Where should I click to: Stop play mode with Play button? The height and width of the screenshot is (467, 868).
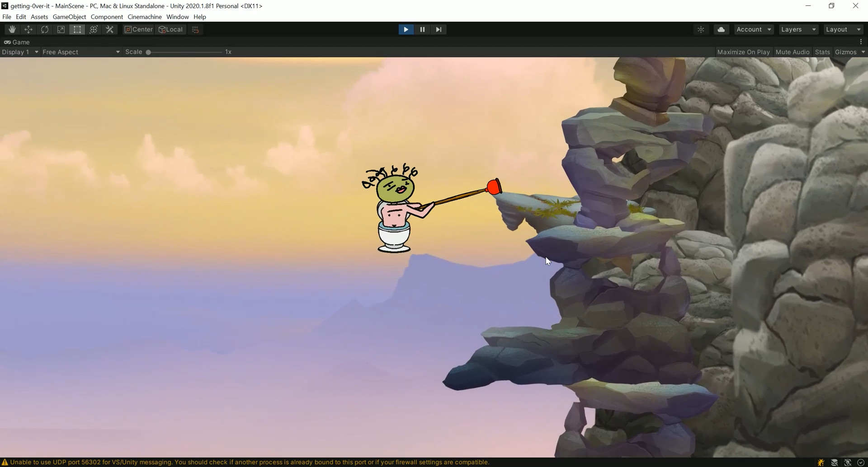[x=406, y=29]
